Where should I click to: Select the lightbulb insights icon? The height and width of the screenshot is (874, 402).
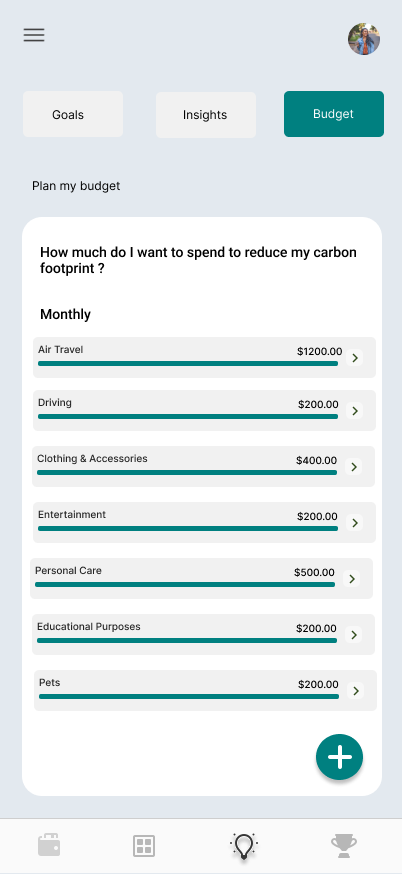point(244,846)
